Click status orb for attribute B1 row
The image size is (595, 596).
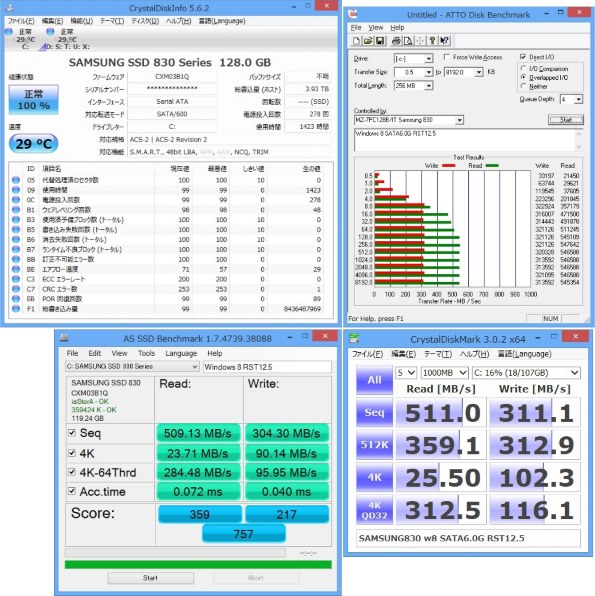tap(16, 209)
